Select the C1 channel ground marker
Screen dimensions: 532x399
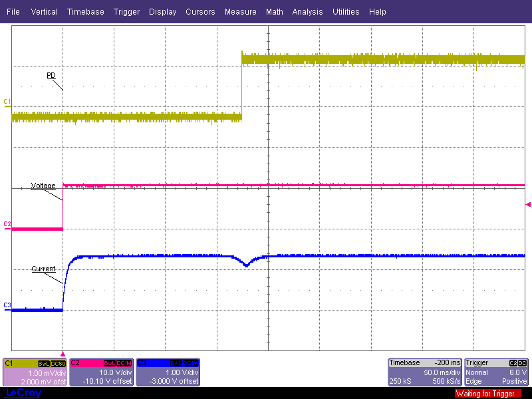[7, 102]
